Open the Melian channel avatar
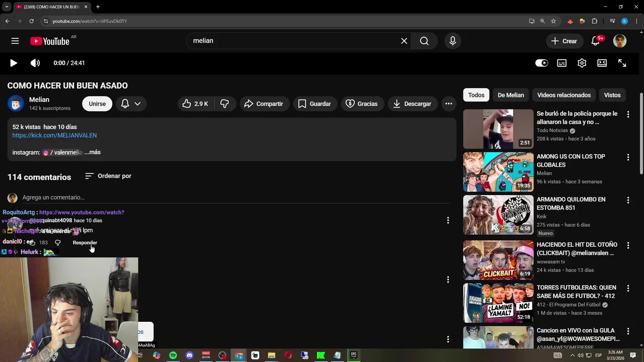644x362 pixels. pyautogui.click(x=16, y=103)
